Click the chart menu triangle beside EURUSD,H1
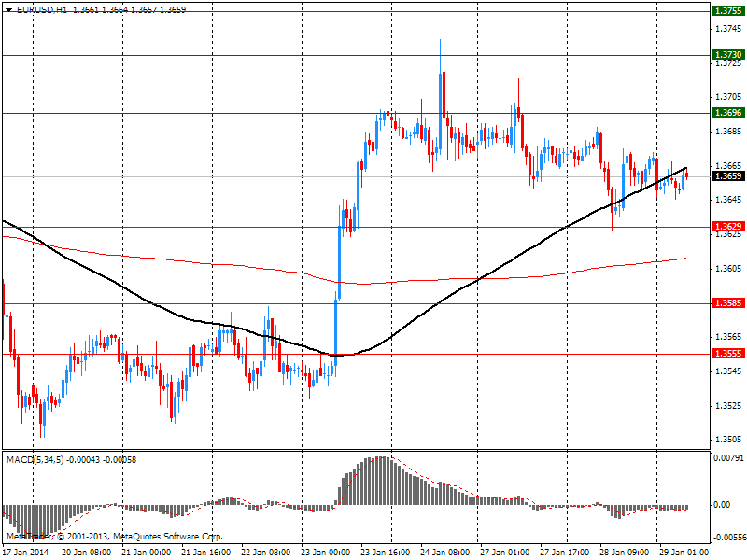 coord(8,10)
